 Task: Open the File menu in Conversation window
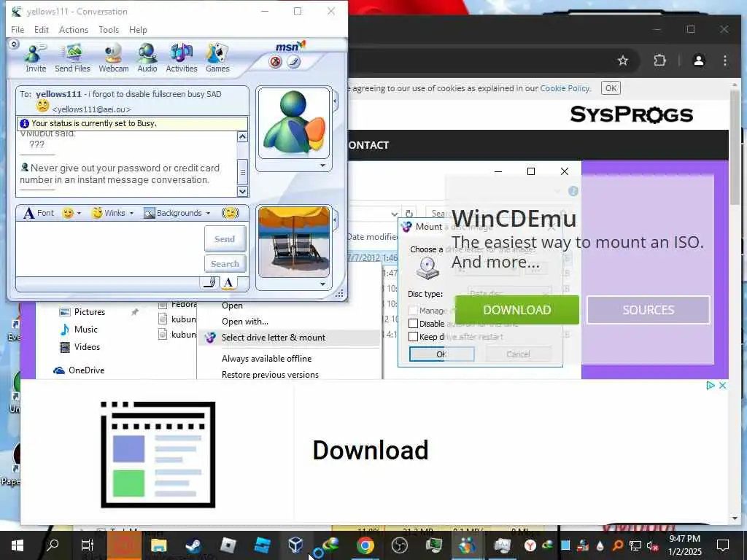click(18, 29)
